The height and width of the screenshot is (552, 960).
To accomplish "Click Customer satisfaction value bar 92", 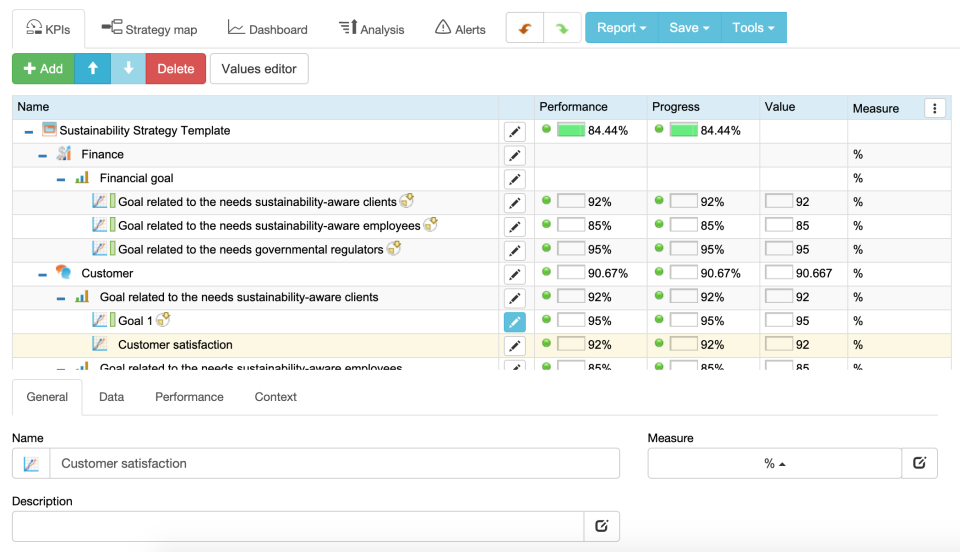I will click(779, 344).
